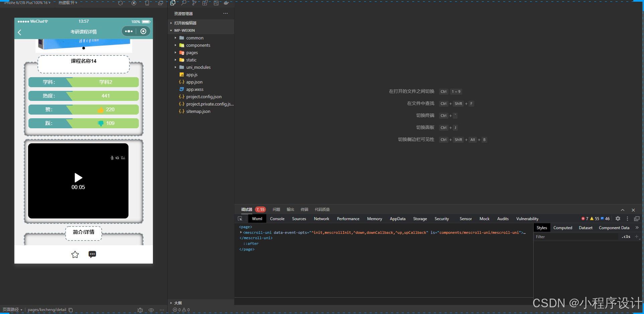Viewport: 644px width, 314px height.
Task: Tap the mini program three-dot capsule menu
Action: (x=129, y=31)
